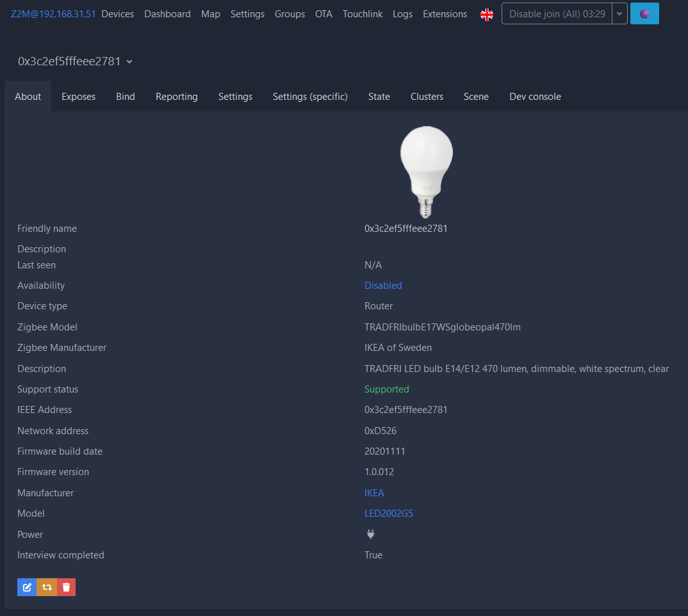Open the Dashboard page

pyautogui.click(x=167, y=14)
